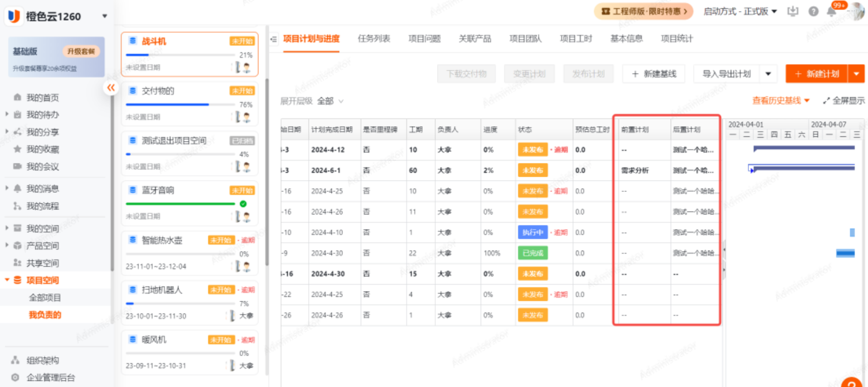Click the 升级套餐 upgrade button
The width and height of the screenshot is (868, 387).
coord(81,51)
